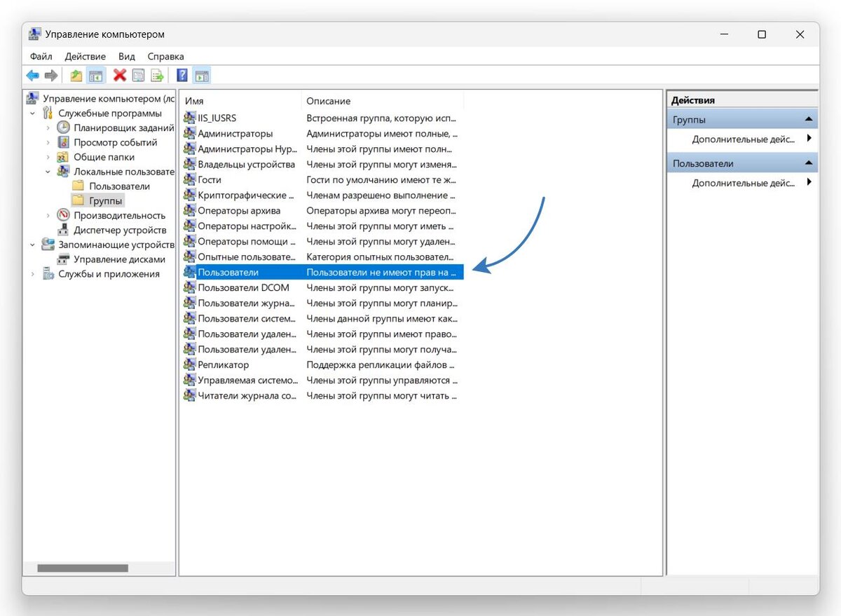Image resolution: width=841 pixels, height=616 pixels.
Task: Click the Back arrow toolbar icon
Action: click(32, 76)
